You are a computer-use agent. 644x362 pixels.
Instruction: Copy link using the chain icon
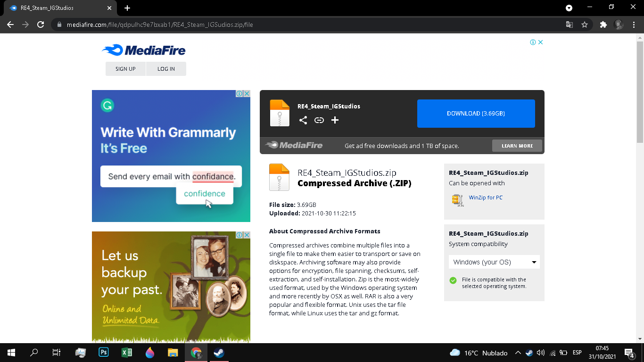point(319,120)
